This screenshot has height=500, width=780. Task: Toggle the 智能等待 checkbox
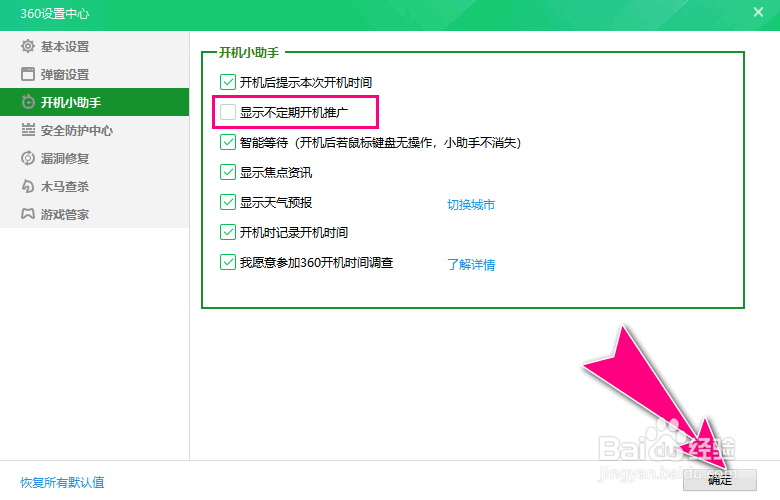click(x=228, y=142)
